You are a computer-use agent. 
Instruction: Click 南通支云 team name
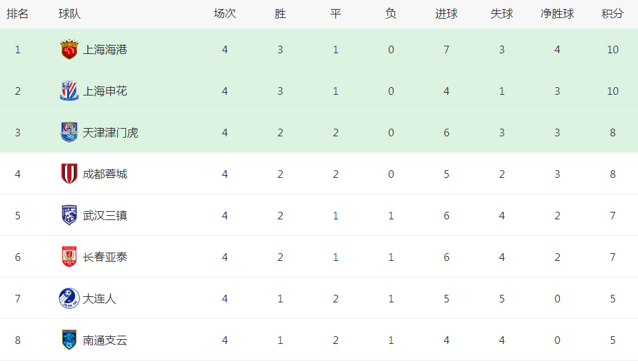click(105, 340)
